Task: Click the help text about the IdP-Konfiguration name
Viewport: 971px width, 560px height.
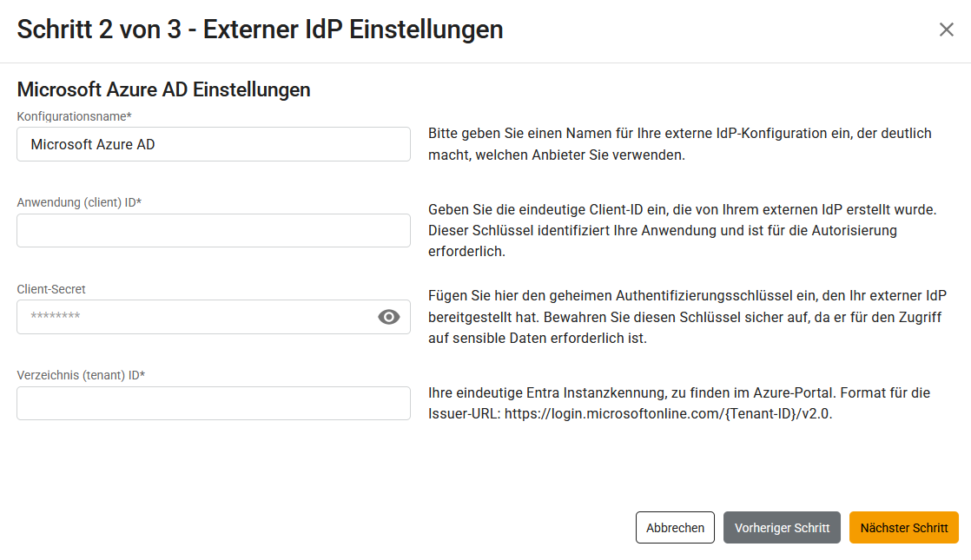Action: 679,144
